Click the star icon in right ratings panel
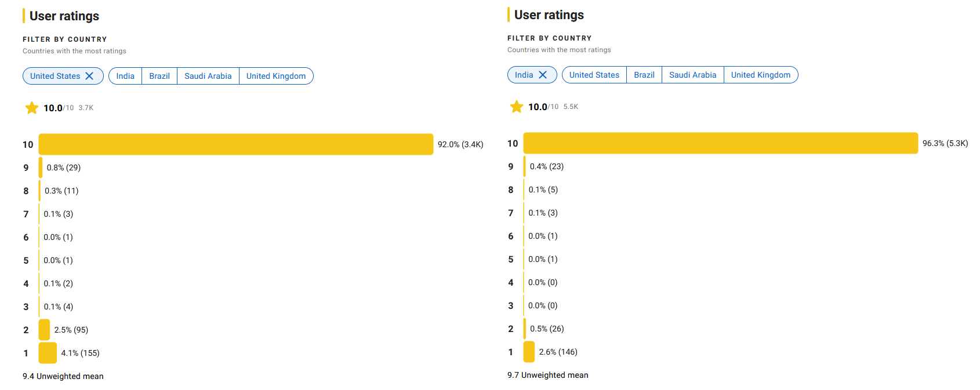 [x=517, y=107]
